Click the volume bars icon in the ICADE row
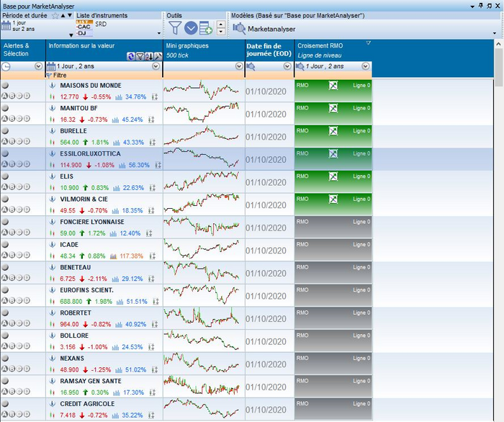The width and height of the screenshot is (504, 422). pyautogui.click(x=113, y=256)
